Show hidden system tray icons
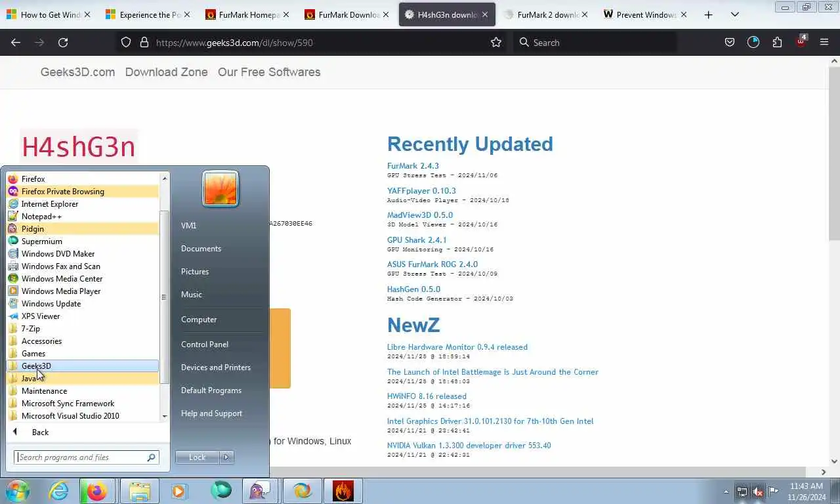The width and height of the screenshot is (840, 504). 726,492
